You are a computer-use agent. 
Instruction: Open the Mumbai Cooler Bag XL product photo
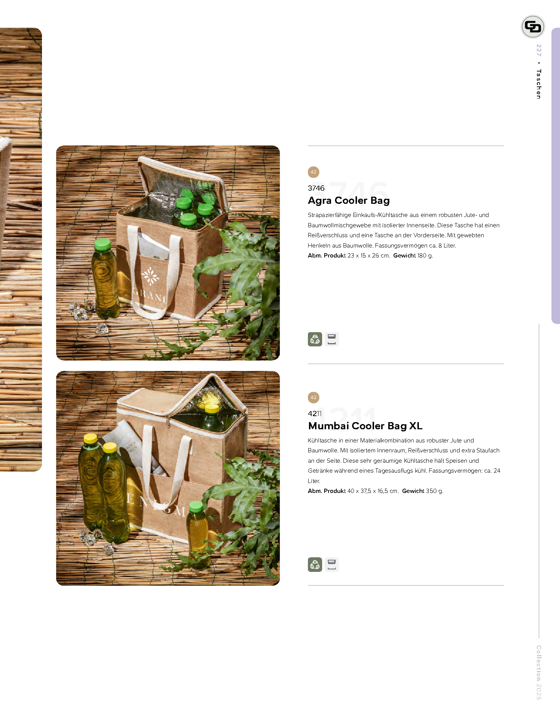168,478
